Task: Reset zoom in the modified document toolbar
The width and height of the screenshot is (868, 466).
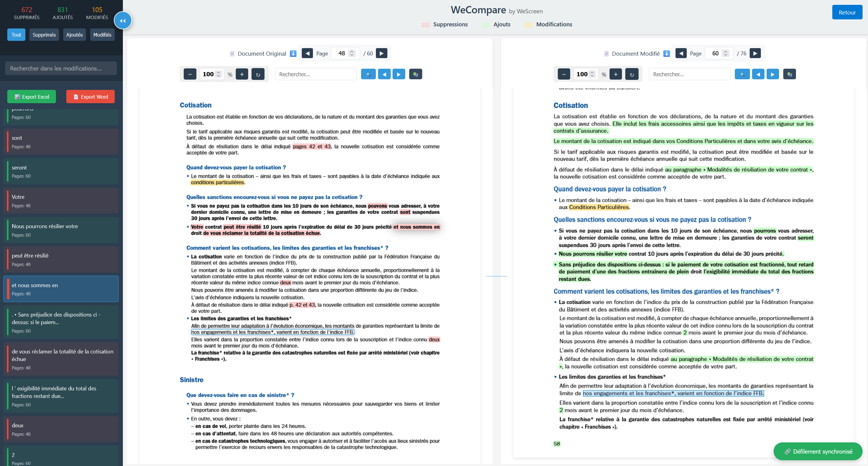Action: (632, 74)
